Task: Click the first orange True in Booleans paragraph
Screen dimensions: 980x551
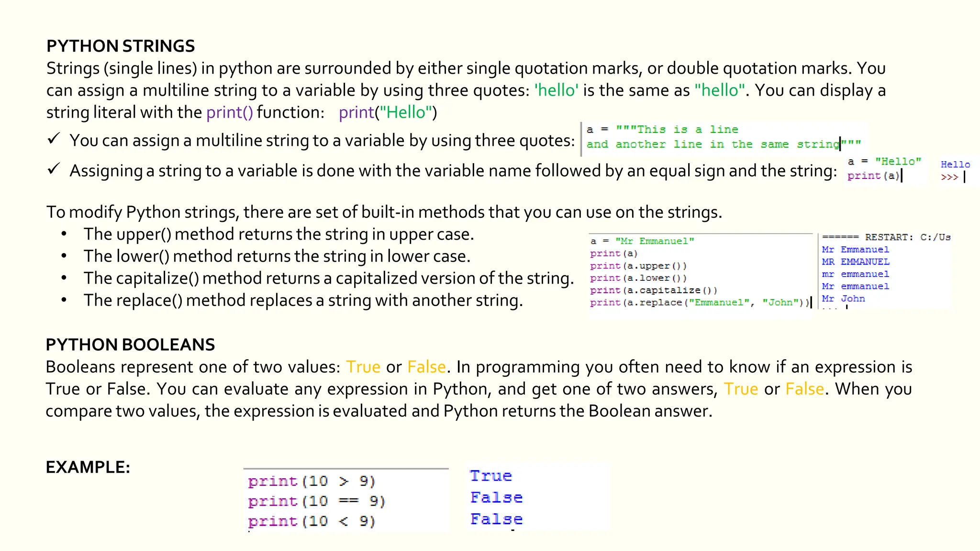Action: (363, 367)
